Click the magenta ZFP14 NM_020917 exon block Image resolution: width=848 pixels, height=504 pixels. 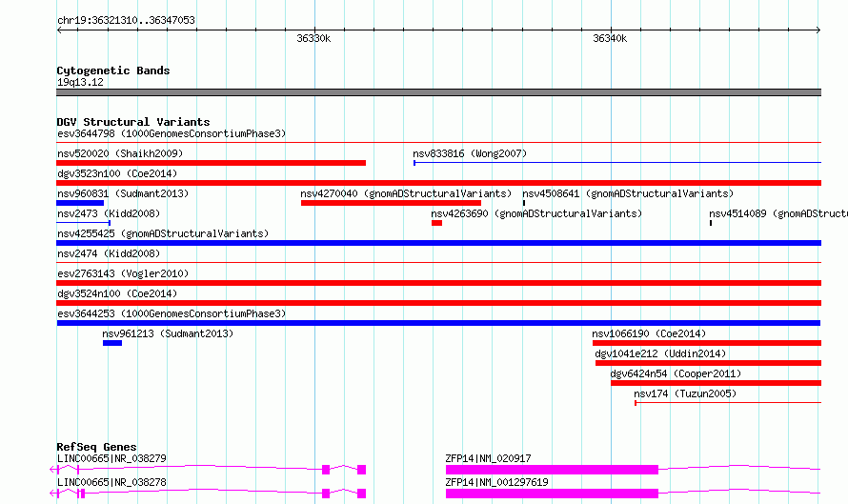point(553,470)
